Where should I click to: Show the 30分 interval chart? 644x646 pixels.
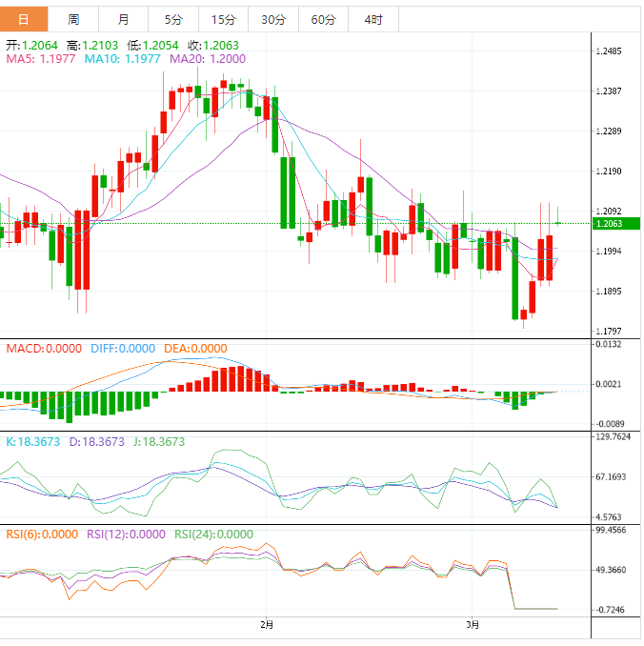pyautogui.click(x=272, y=19)
